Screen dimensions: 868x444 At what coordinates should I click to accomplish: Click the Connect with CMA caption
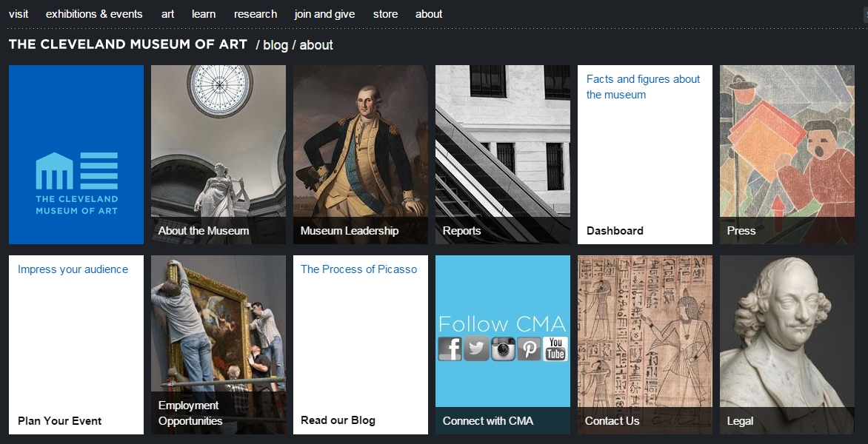pos(488,421)
